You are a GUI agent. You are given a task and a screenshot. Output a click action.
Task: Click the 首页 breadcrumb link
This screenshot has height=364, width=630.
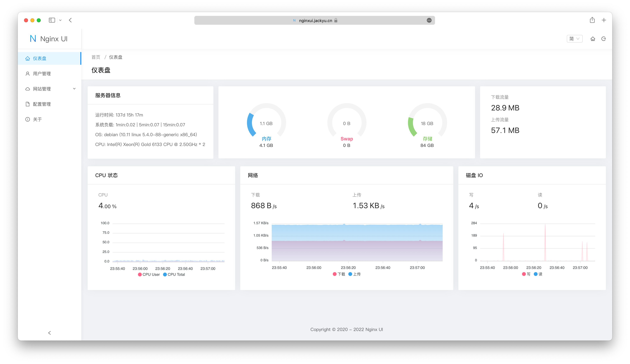point(96,57)
